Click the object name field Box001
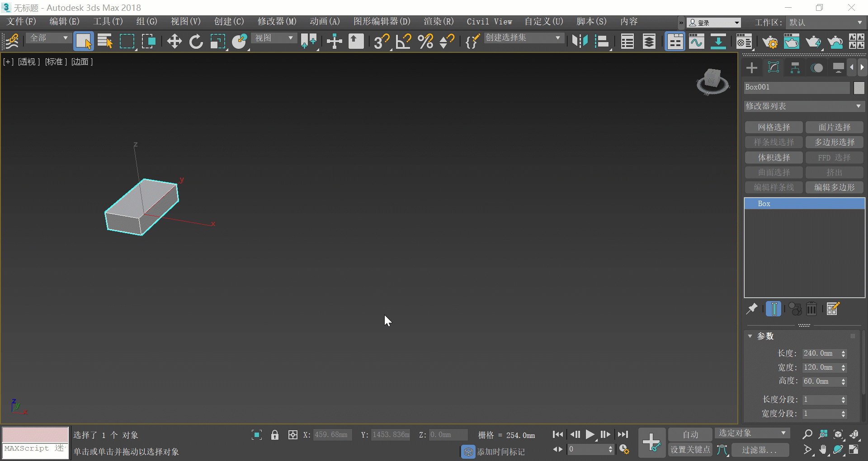 797,87
